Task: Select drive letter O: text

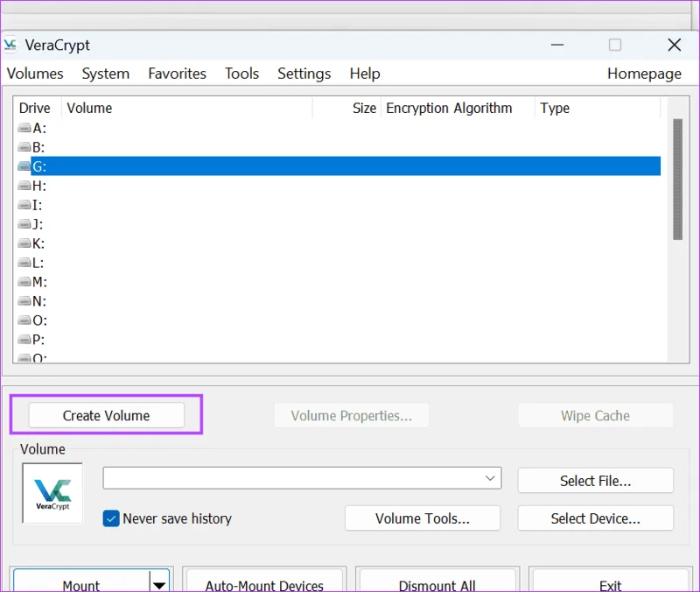Action: tap(39, 321)
